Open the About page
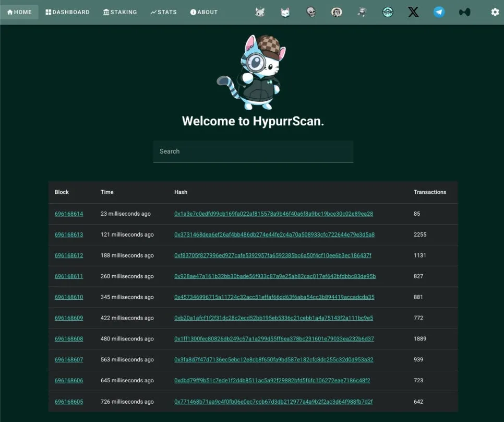504x422 pixels. pos(203,11)
